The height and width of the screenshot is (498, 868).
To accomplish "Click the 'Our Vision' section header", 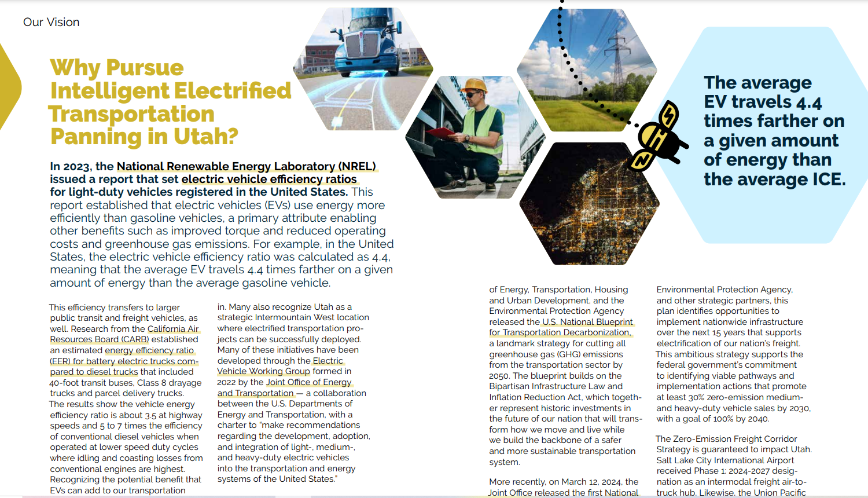I will [x=52, y=22].
